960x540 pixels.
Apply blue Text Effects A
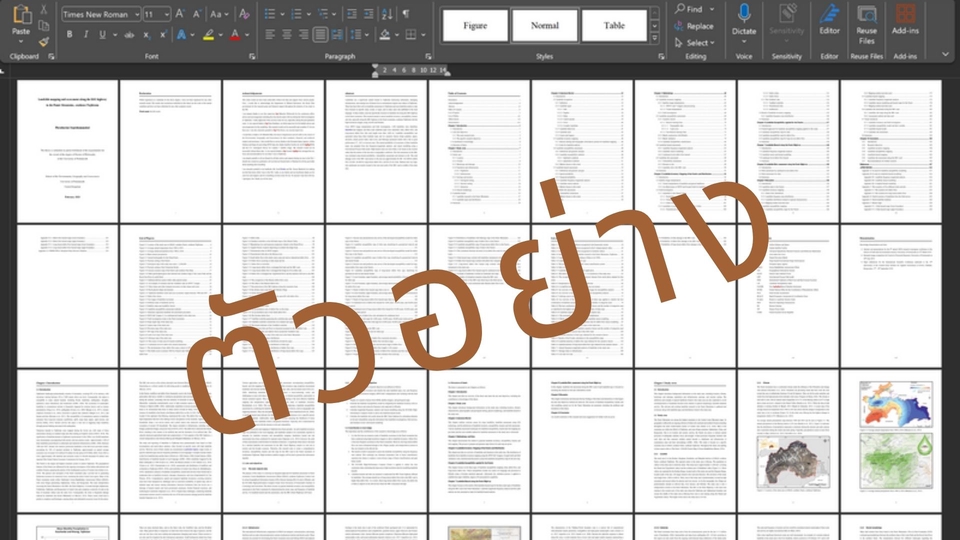click(181, 35)
